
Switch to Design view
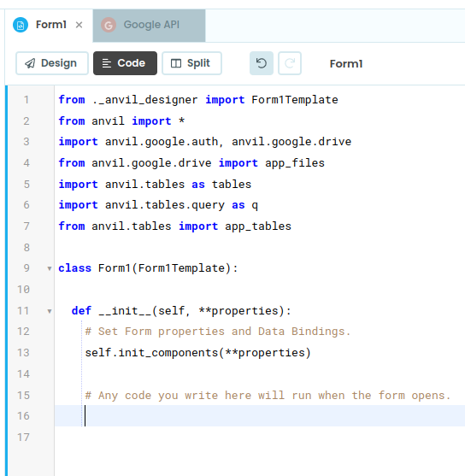click(52, 63)
